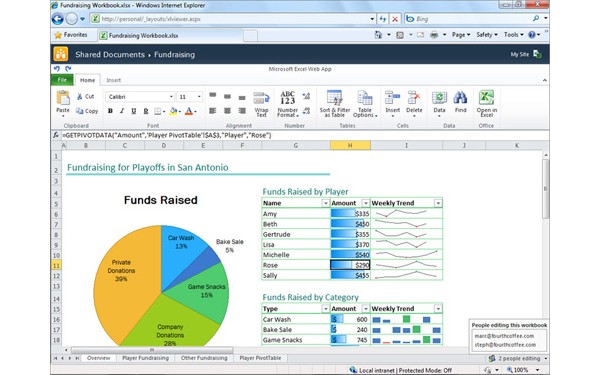
Task: Click Open in Excel icon
Action: pyautogui.click(x=486, y=98)
